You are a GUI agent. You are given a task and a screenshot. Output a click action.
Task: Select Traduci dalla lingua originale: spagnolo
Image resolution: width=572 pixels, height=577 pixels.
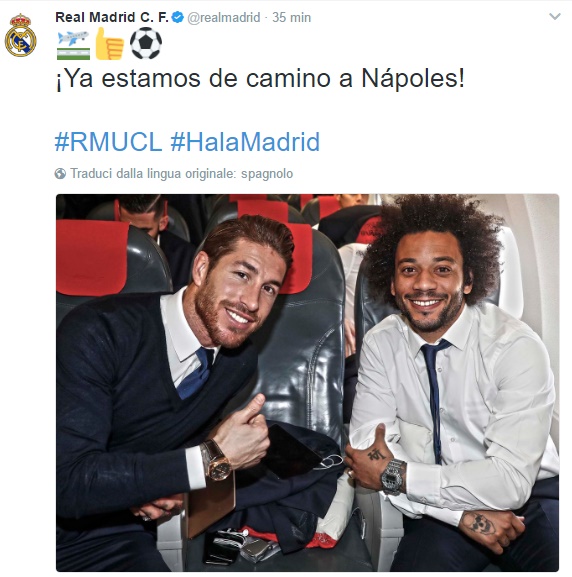pyautogui.click(x=181, y=173)
